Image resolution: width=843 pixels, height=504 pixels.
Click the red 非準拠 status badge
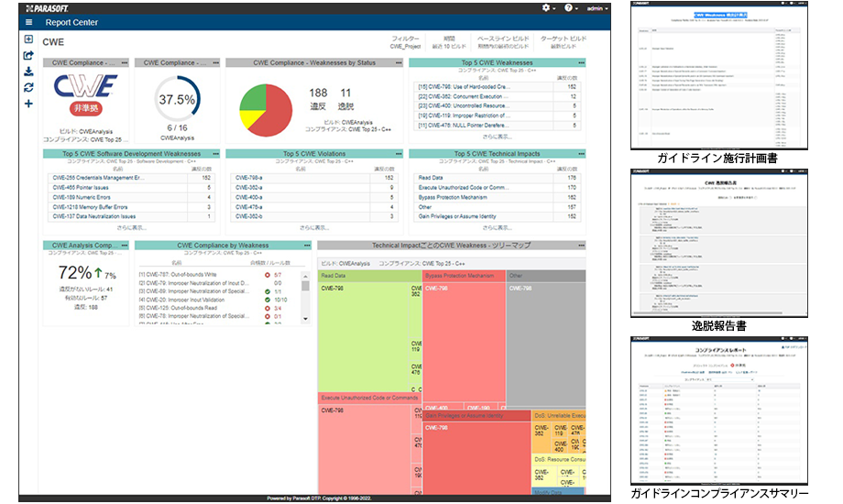[x=85, y=108]
